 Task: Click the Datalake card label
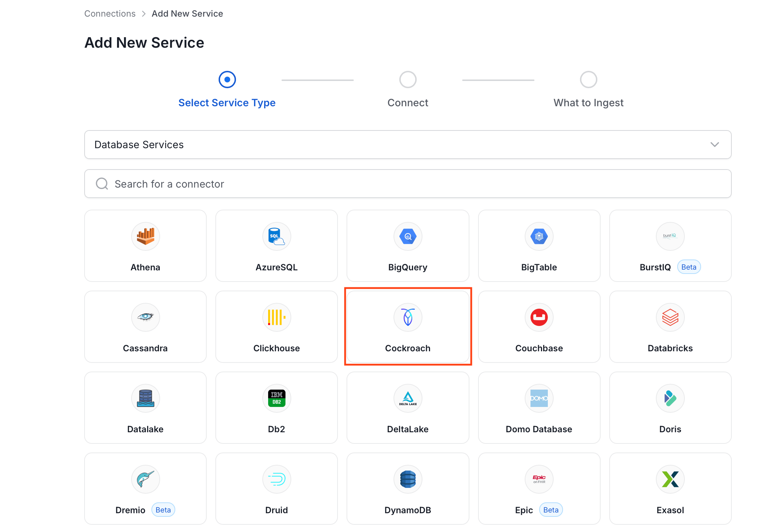pos(145,429)
